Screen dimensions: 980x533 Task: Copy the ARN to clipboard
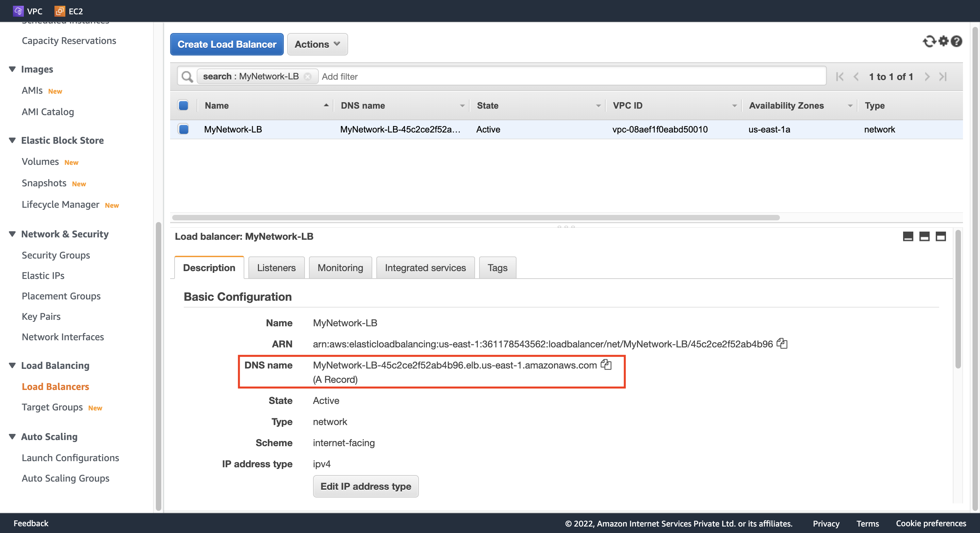pyautogui.click(x=782, y=343)
